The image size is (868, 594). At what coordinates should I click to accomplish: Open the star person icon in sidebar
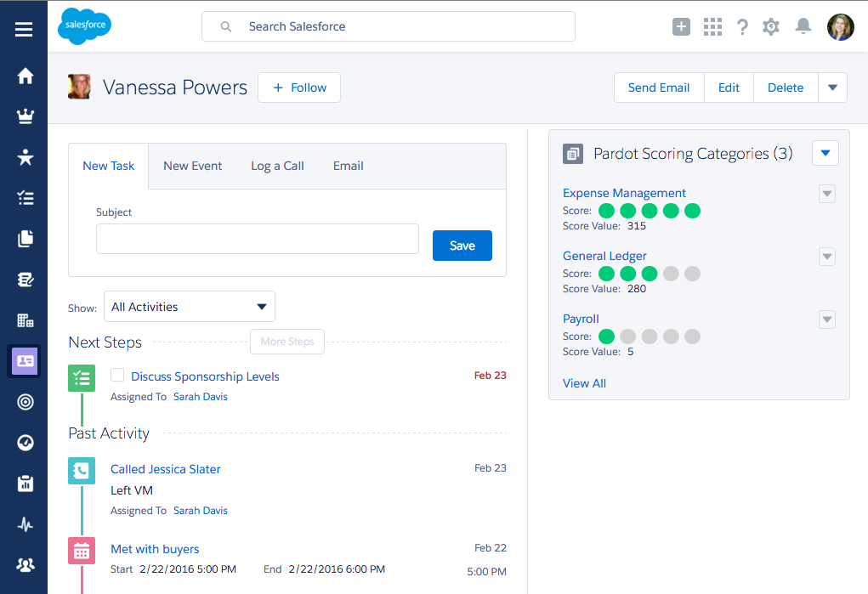coord(25,157)
